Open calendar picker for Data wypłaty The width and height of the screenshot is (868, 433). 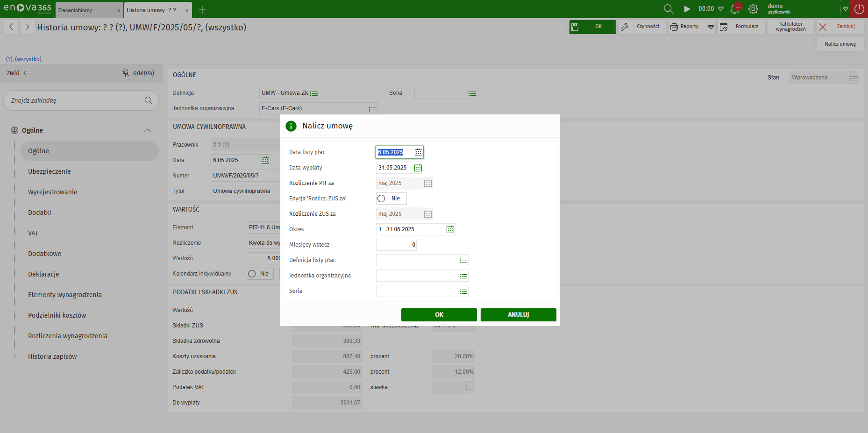pos(418,168)
